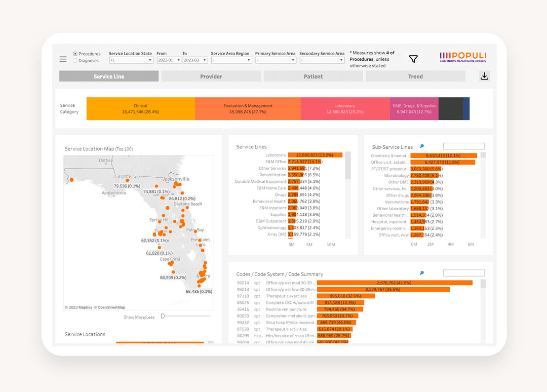Select the Laboratory category segment
The image size is (547, 392).
point(345,109)
